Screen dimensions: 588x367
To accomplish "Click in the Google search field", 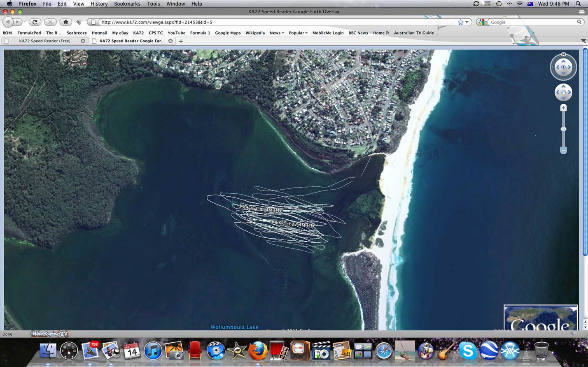I will pyautogui.click(x=531, y=22).
